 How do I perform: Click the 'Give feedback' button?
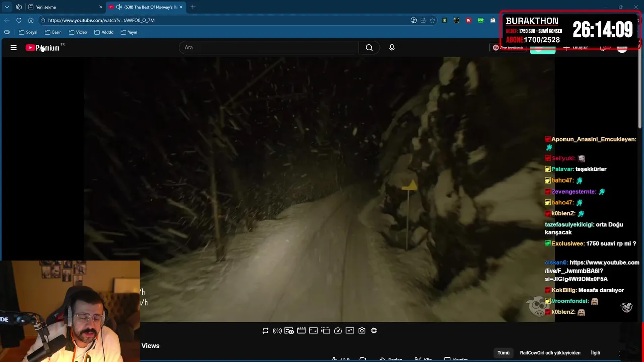[508, 48]
